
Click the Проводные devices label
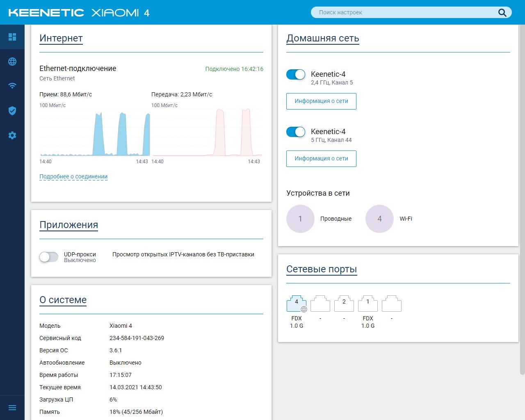point(336,219)
